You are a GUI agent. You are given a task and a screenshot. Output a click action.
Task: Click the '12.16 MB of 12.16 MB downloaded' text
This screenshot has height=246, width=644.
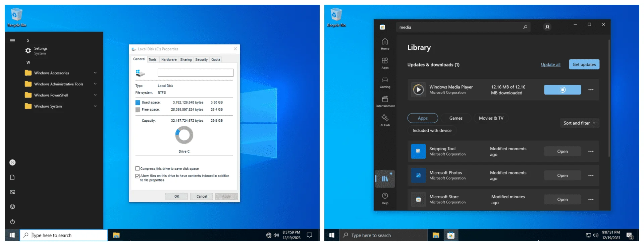508,90
